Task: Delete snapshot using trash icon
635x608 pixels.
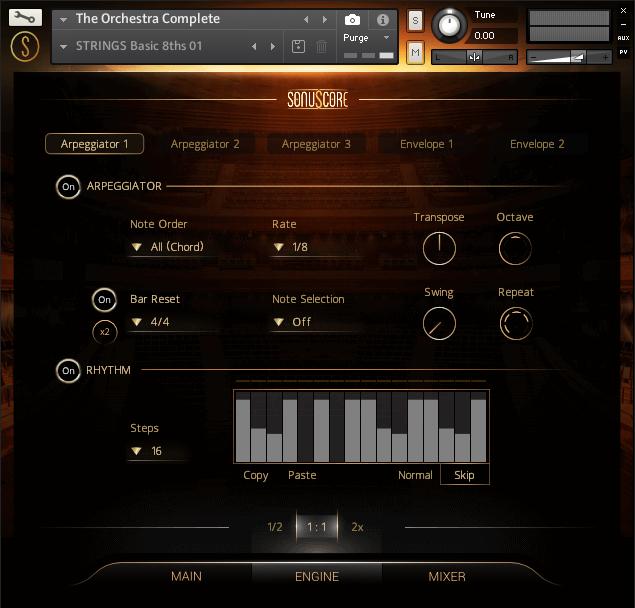Action: [321, 46]
